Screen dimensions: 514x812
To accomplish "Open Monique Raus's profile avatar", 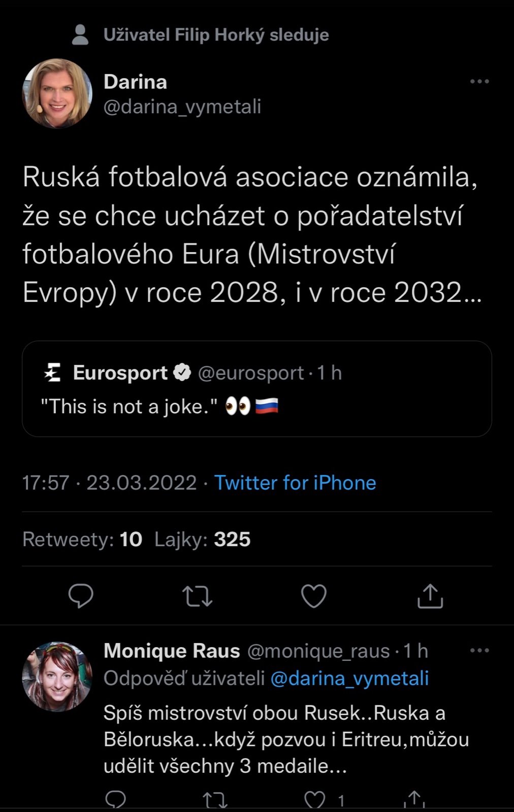I will pyautogui.click(x=57, y=676).
